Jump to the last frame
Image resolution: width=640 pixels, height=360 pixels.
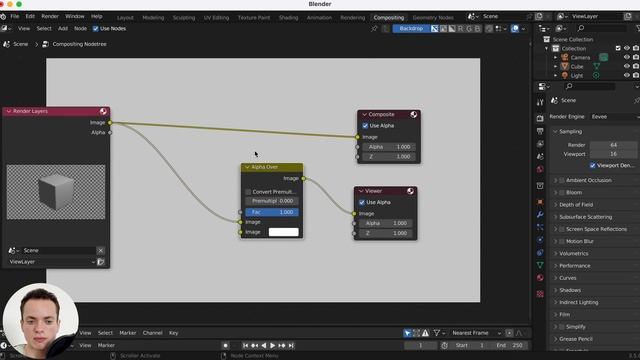[x=291, y=345]
